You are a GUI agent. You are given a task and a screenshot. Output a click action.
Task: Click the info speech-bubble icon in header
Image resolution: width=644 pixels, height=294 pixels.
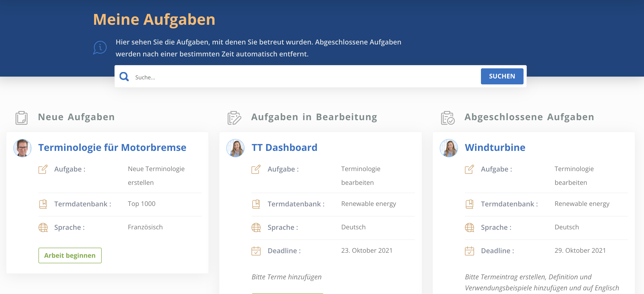[x=100, y=47]
